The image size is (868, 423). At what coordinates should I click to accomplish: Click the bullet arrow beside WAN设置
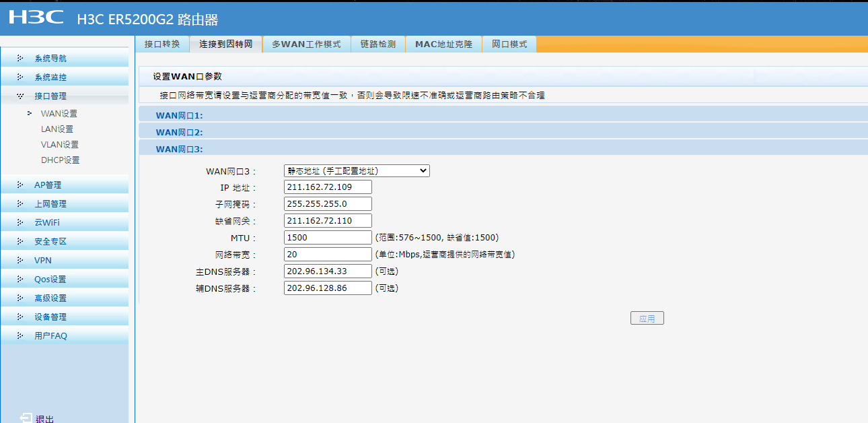pos(30,113)
